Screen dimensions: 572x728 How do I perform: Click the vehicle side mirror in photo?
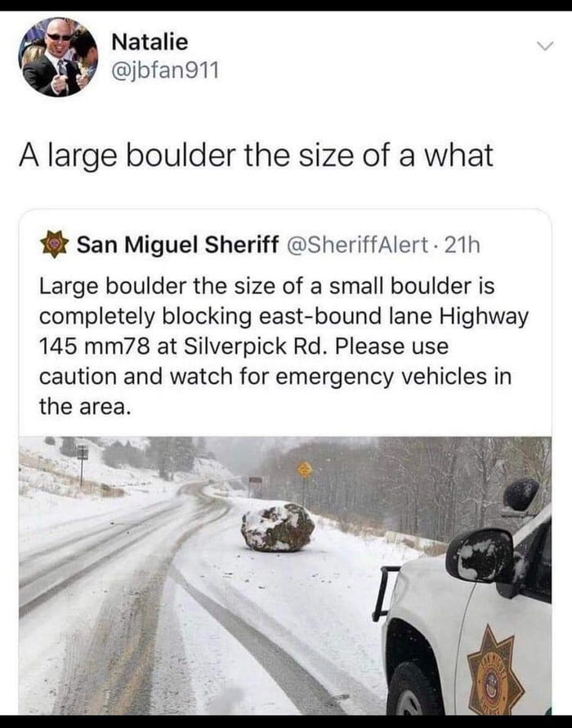coord(480,556)
